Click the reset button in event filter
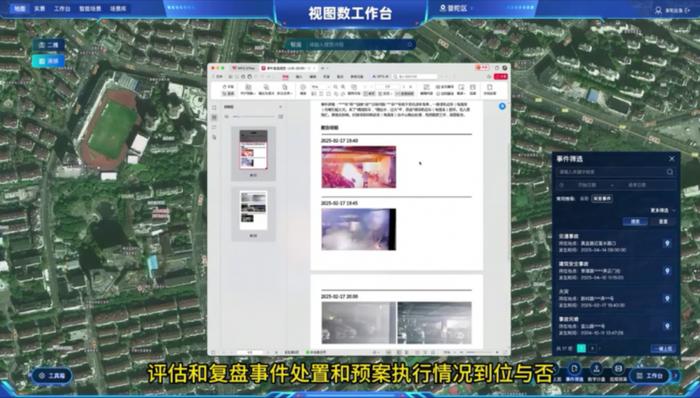The image size is (700, 398). coord(663,222)
